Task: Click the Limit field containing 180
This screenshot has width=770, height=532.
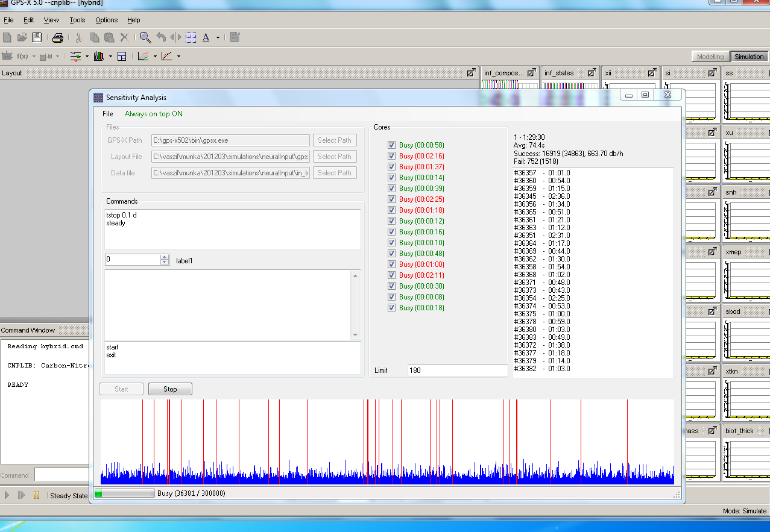Action: point(458,371)
